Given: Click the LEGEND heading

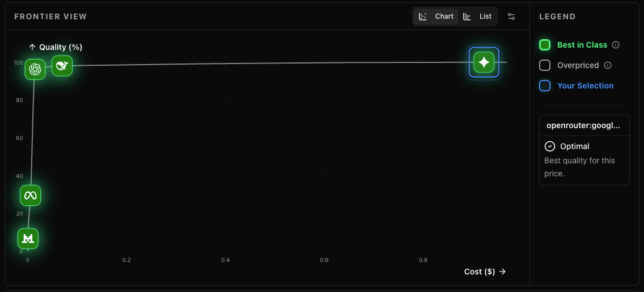Looking at the screenshot, I should tap(557, 17).
